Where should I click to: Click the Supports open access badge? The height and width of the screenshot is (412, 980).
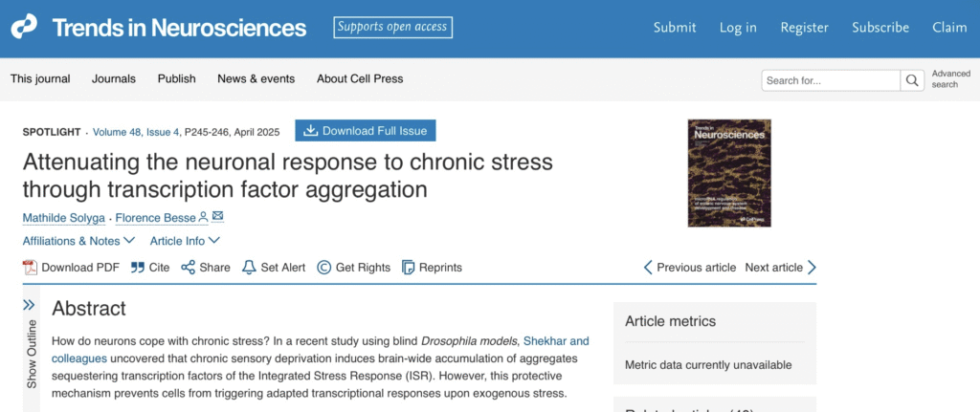[x=392, y=27]
